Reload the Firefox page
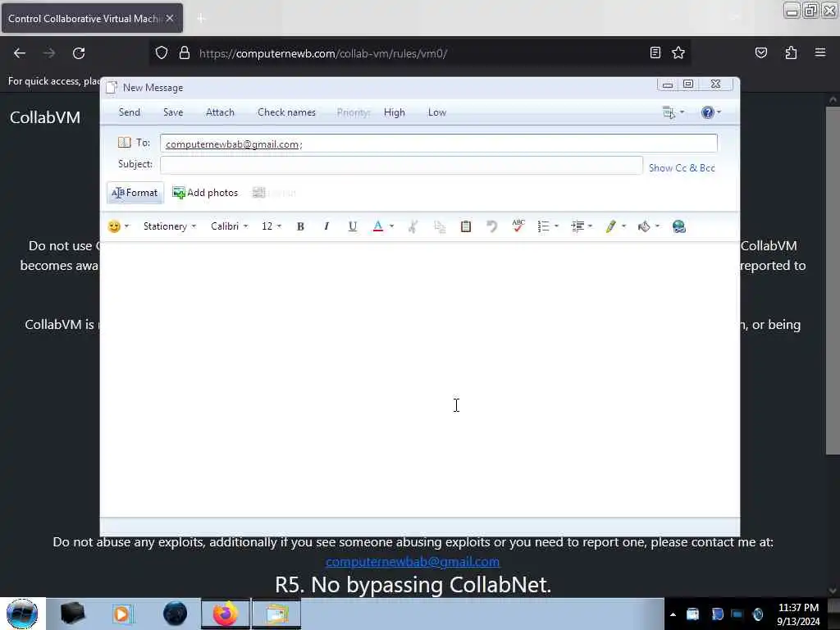 point(79,53)
